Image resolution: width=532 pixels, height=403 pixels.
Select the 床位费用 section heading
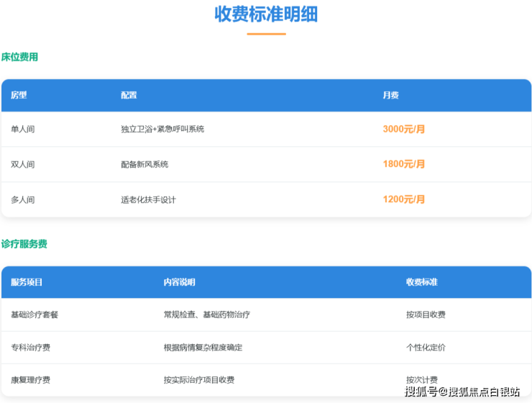[x=20, y=57]
